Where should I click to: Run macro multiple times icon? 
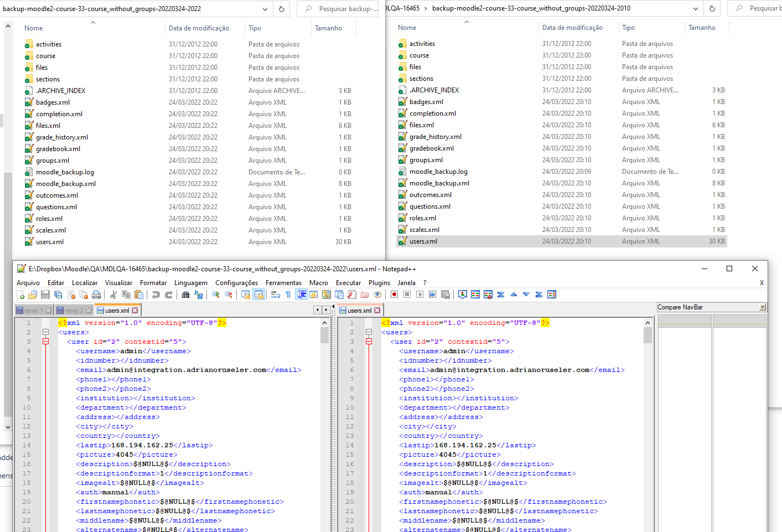[x=432, y=295]
